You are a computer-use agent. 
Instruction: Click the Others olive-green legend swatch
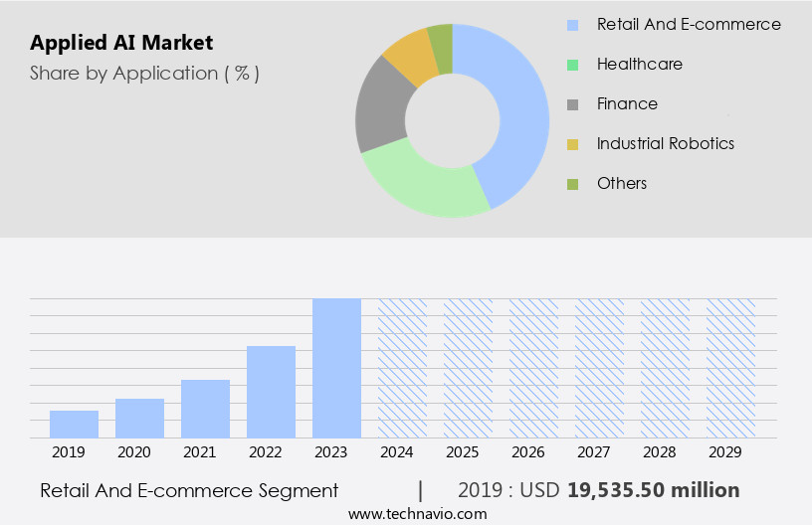point(572,184)
